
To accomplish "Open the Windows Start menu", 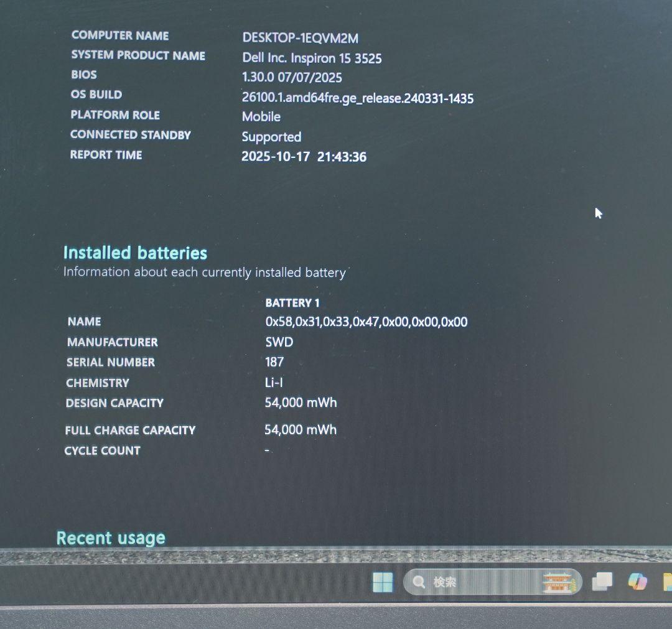I will point(383,583).
